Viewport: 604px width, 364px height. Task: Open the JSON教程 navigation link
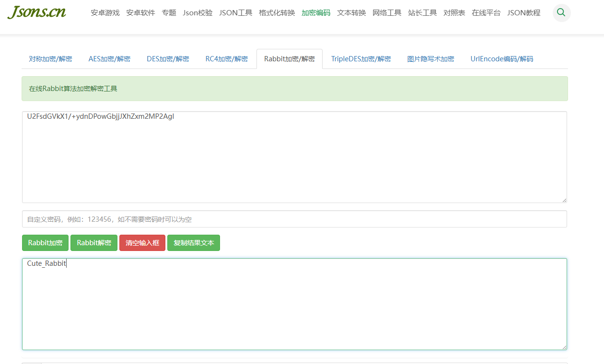click(523, 13)
